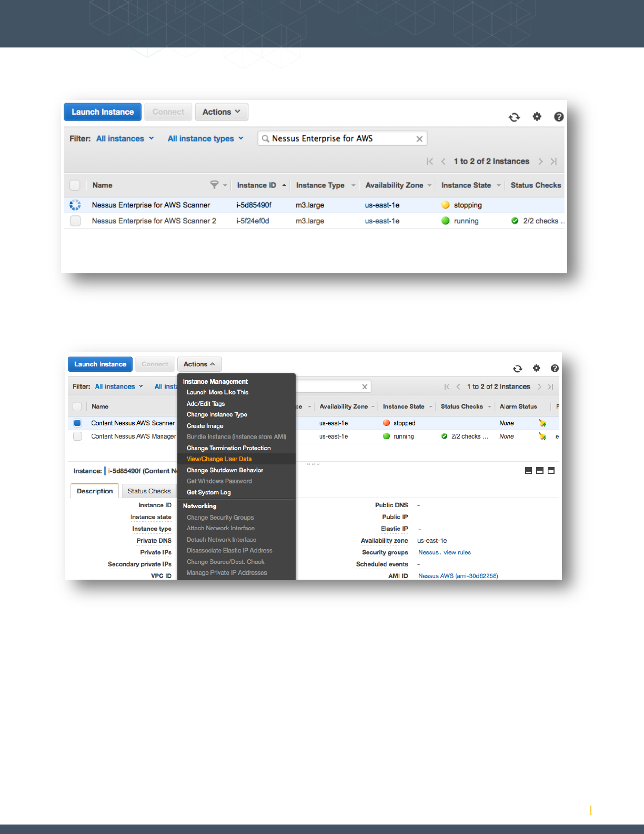Click alarm icon for stopped instance row
The width and height of the screenshot is (644, 834).
point(542,423)
